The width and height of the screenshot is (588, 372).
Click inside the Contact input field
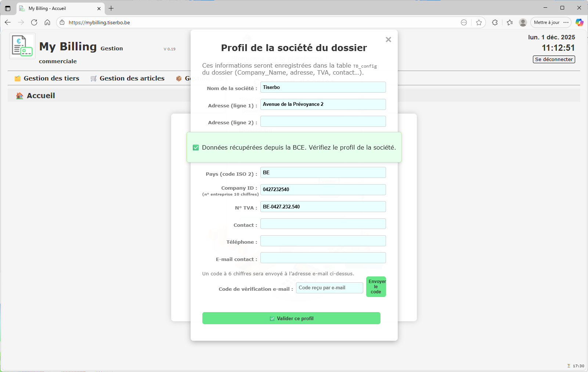pos(322,223)
